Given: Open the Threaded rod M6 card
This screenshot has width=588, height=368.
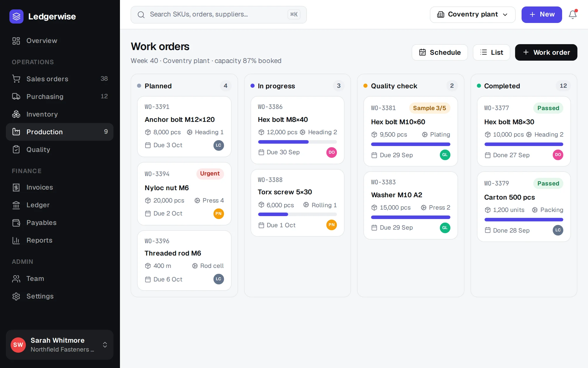Looking at the screenshot, I should 184,261.
